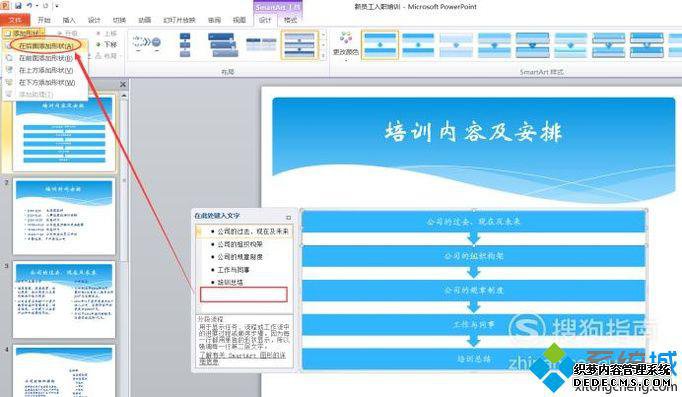Close the slide thumbnail pane
Viewport: 682px width, 397px height.
(123, 84)
